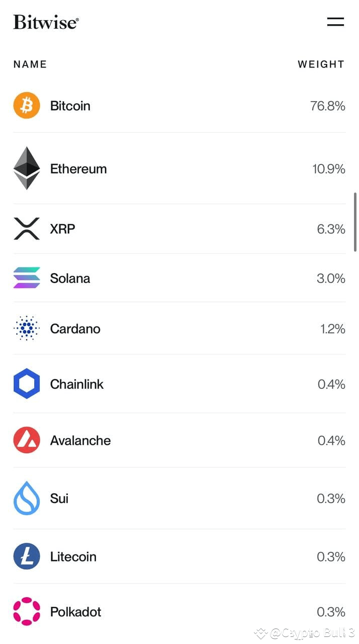Click the Ethereum diamond logo
Image resolution: width=359 pixels, height=644 pixels.
click(x=26, y=169)
